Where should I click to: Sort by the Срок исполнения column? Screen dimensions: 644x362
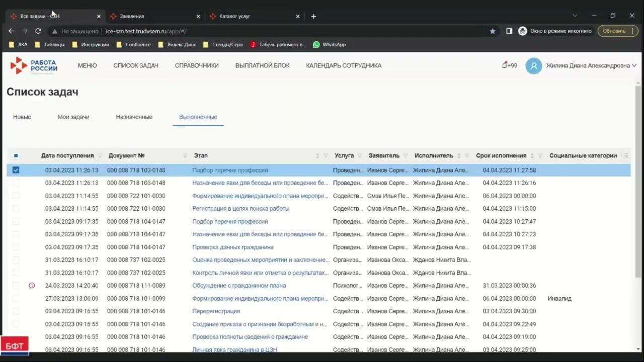tap(532, 156)
